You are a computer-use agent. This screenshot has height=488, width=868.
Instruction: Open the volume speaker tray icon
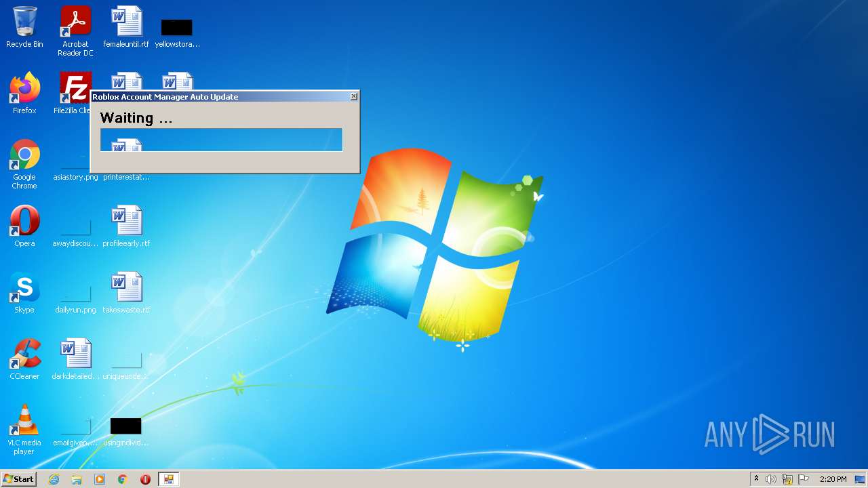(771, 479)
